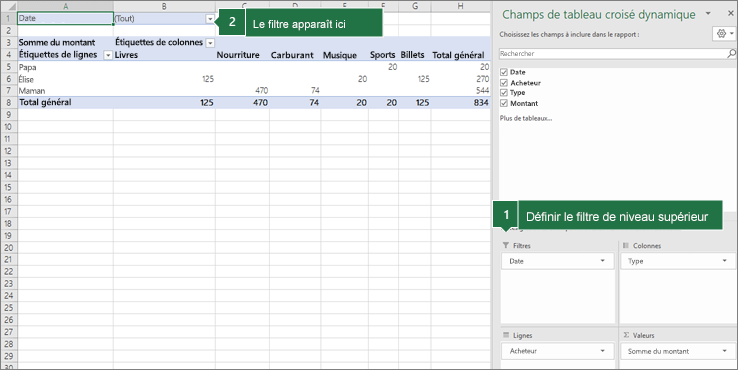Click the Sports column label
This screenshot has height=370, width=738.
tap(382, 55)
